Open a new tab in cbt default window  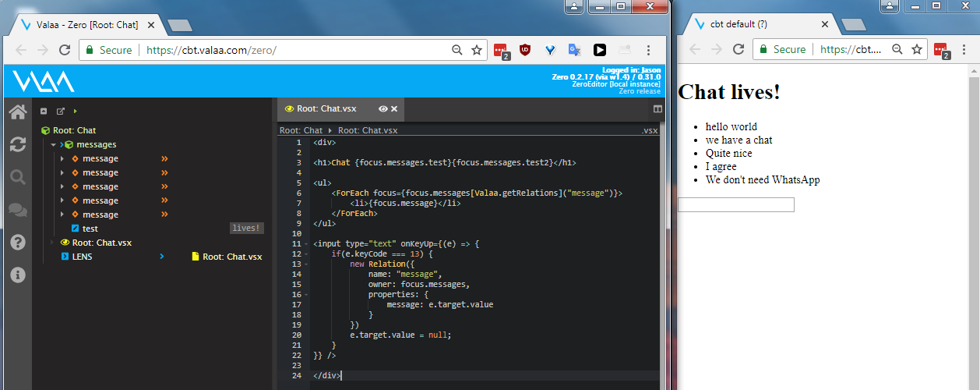coord(854,25)
